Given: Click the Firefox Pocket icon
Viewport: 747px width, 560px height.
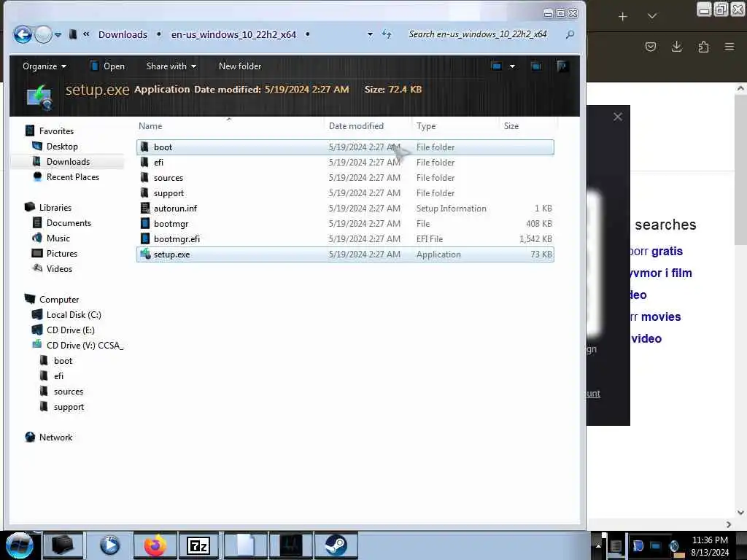Looking at the screenshot, I should click(650, 47).
